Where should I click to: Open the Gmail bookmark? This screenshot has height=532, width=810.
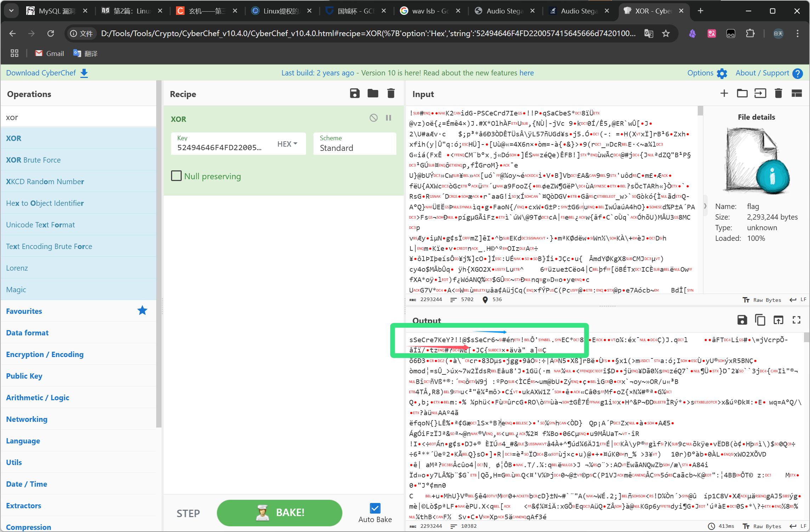pos(50,53)
